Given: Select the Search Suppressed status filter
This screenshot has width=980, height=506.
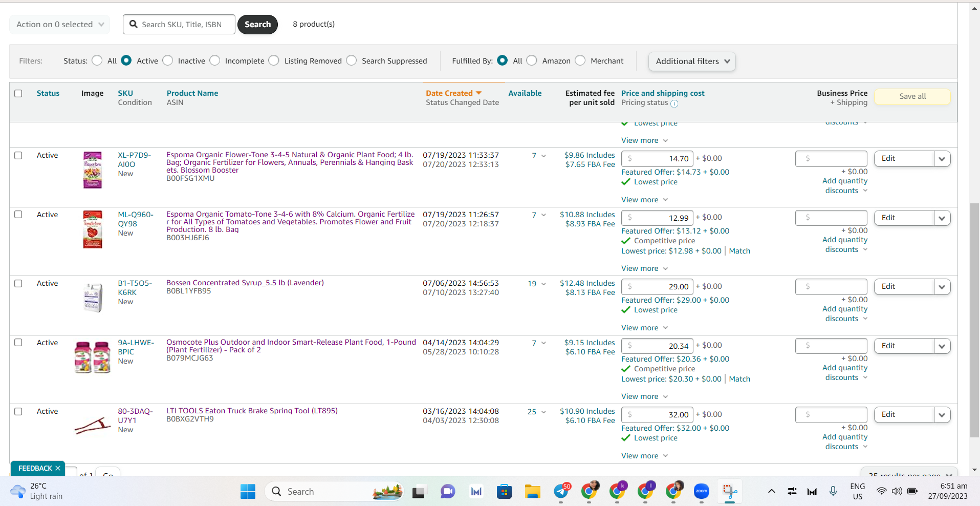Looking at the screenshot, I should 352,60.
